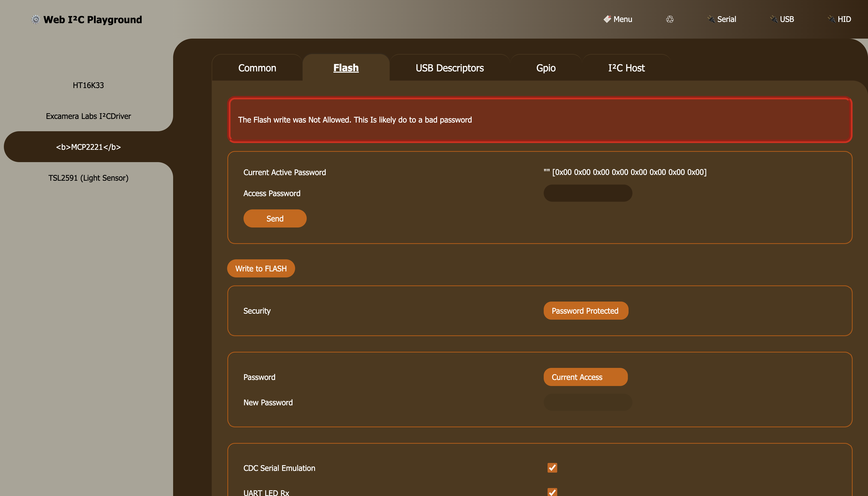The image size is (868, 496).
Task: Toggle the CDC Serial Emulation checkbox
Action: pos(551,467)
